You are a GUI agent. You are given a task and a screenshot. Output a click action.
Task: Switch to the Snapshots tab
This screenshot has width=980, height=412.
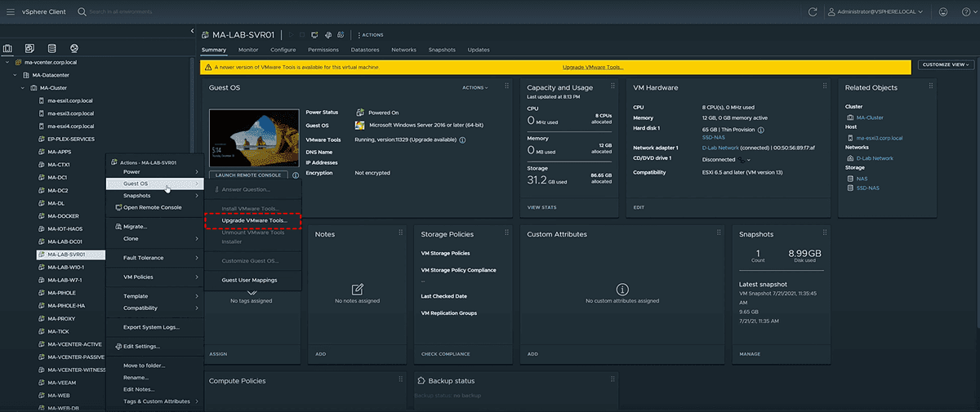pos(442,50)
